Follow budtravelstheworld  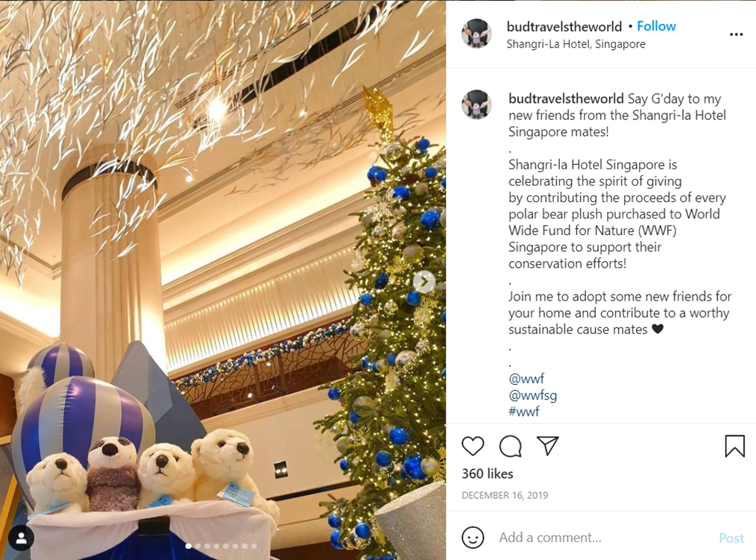(x=656, y=26)
